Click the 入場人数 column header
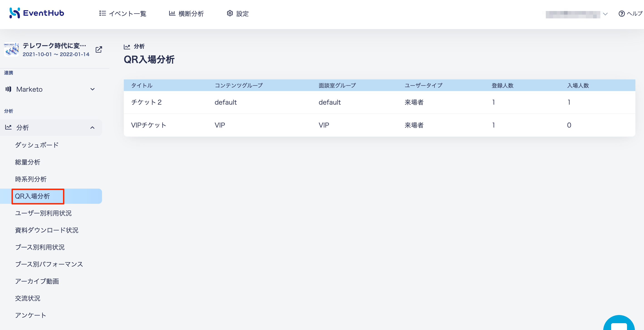644x330 pixels. [x=578, y=86]
